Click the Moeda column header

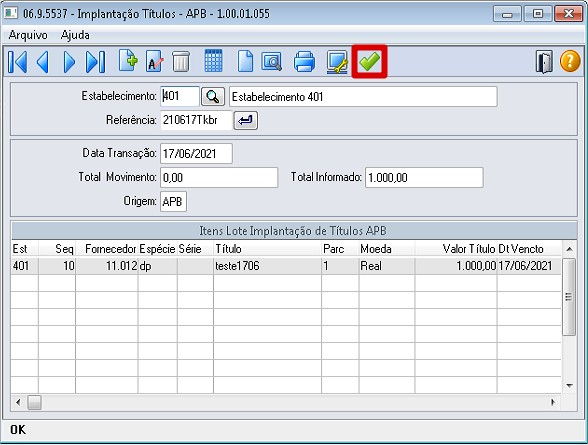387,249
